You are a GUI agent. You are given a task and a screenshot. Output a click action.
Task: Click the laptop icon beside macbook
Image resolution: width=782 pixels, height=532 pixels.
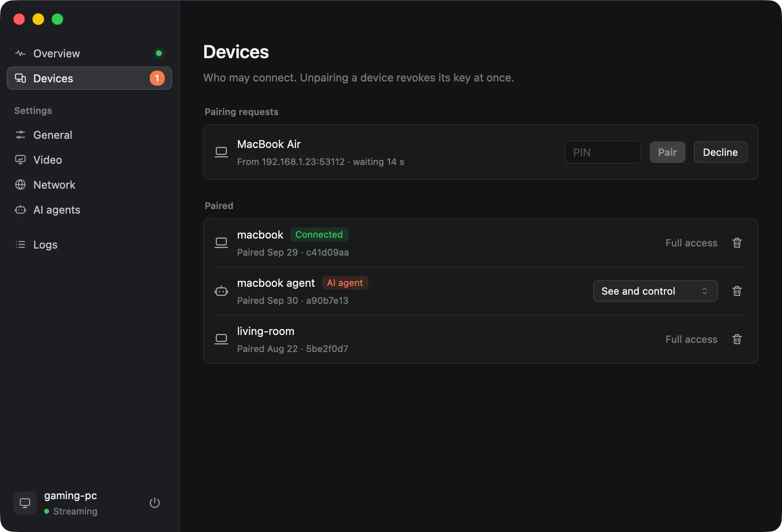(221, 243)
